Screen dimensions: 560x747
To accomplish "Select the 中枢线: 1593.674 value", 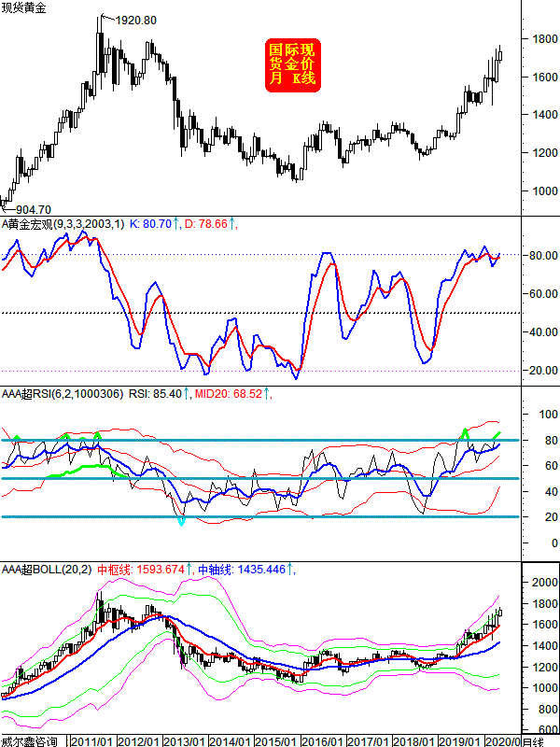I will (141, 570).
